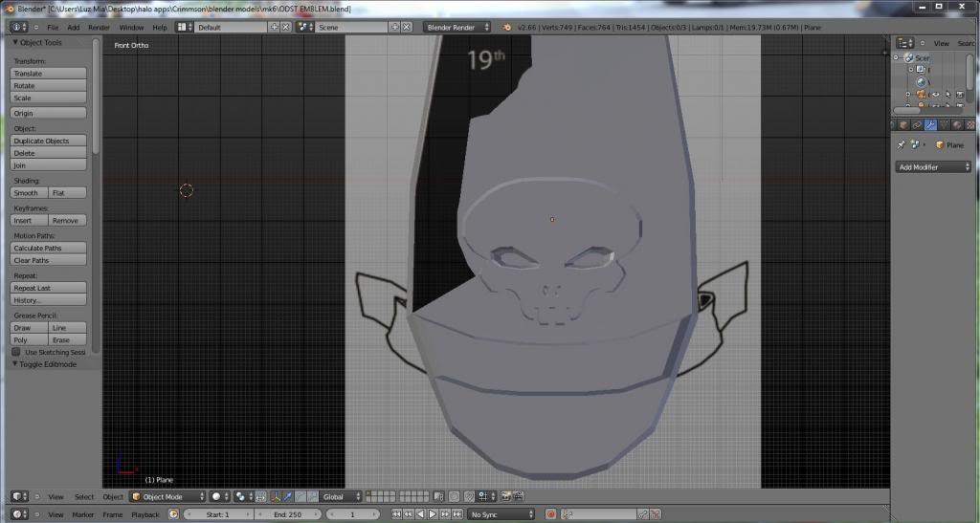980x523 pixels.
Task: Open the Modifiers properties tab (wrench icon)
Action: coord(930,125)
